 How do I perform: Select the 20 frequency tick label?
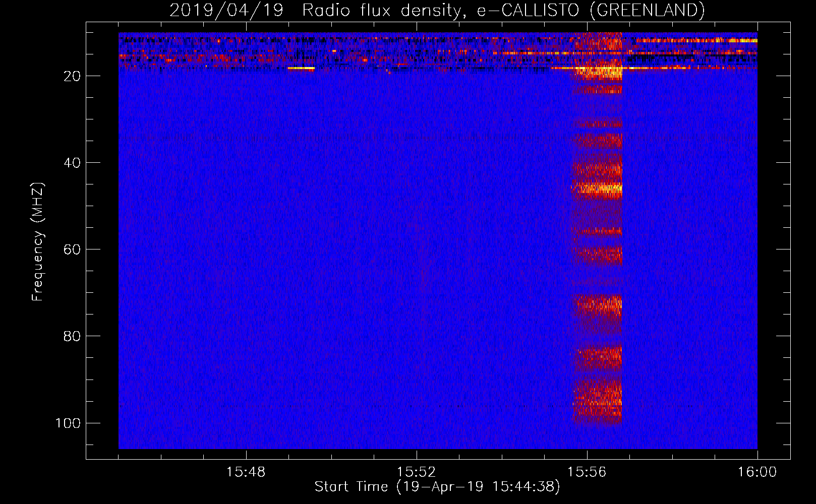coord(72,76)
